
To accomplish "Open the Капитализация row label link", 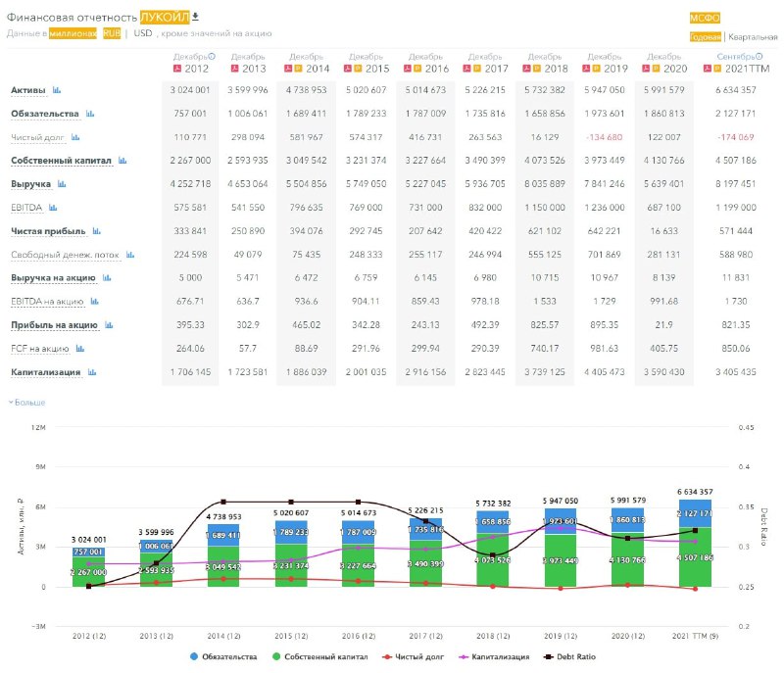I will point(45,371).
